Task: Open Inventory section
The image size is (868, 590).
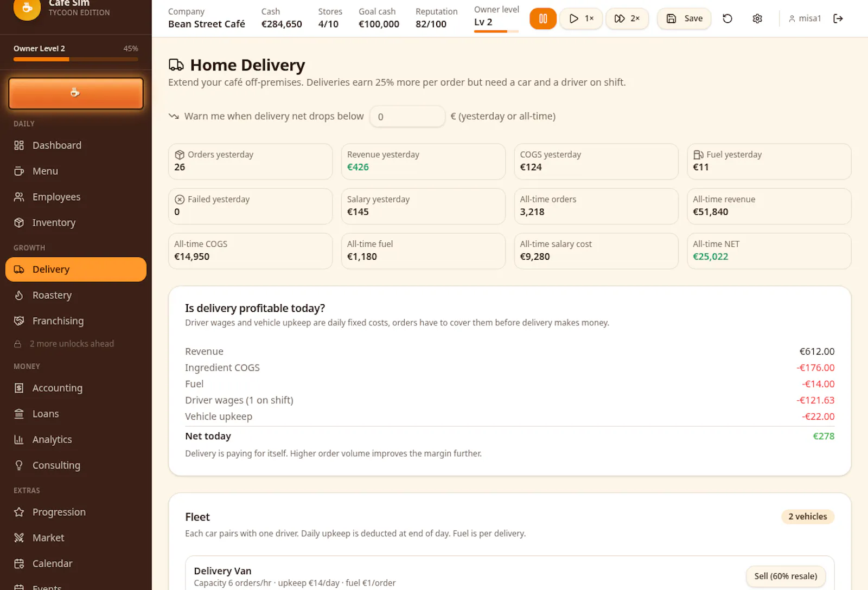Action: (76, 222)
